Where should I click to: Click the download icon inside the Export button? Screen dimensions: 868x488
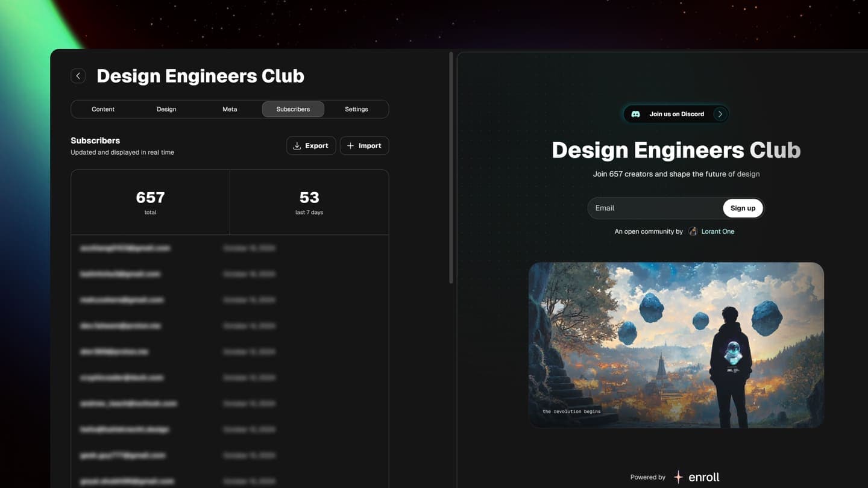pos(297,145)
